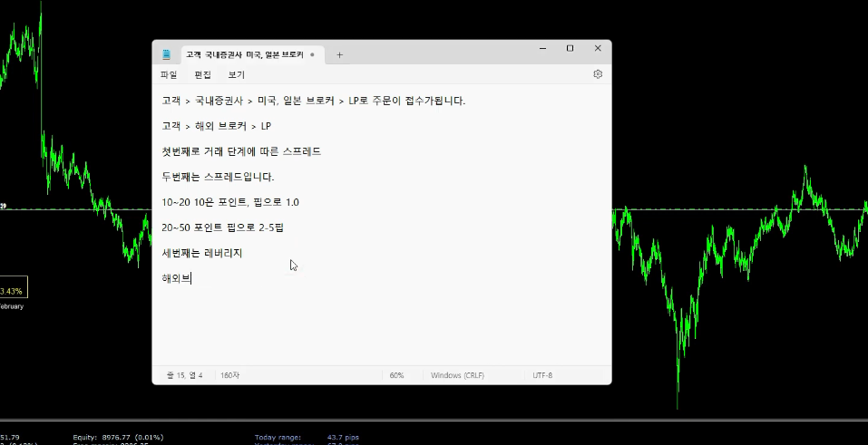868x445 pixels.
Task: Open the 편집 menu in Notepad
Action: [202, 74]
